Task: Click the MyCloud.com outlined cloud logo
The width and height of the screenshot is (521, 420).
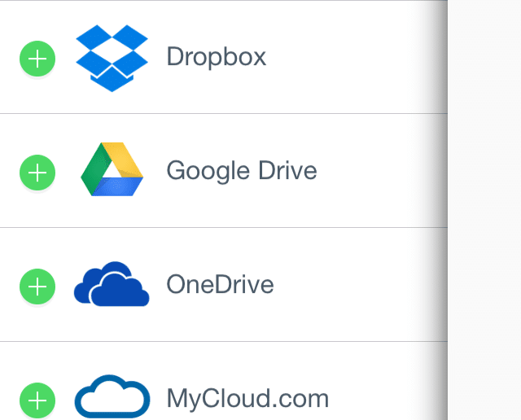Action: point(112,396)
